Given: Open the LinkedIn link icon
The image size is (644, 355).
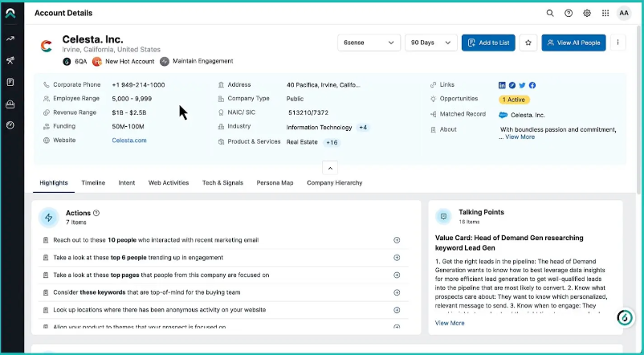Looking at the screenshot, I should (x=502, y=85).
